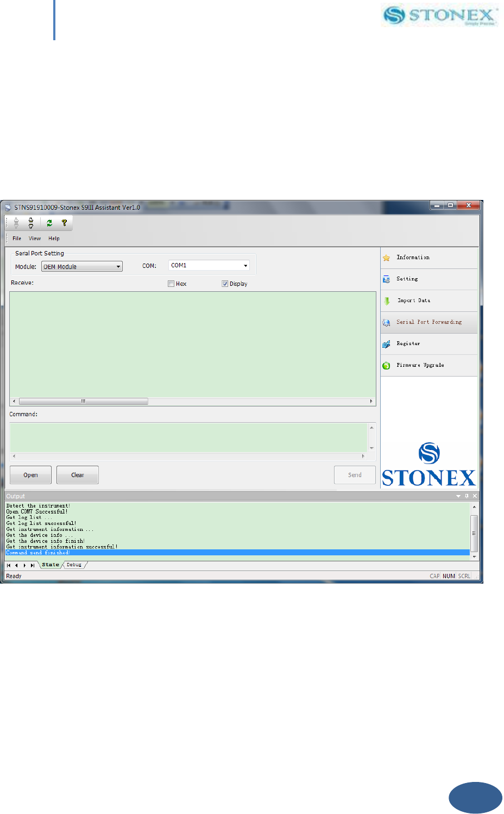
Task: Click the Open button
Action: (x=30, y=475)
